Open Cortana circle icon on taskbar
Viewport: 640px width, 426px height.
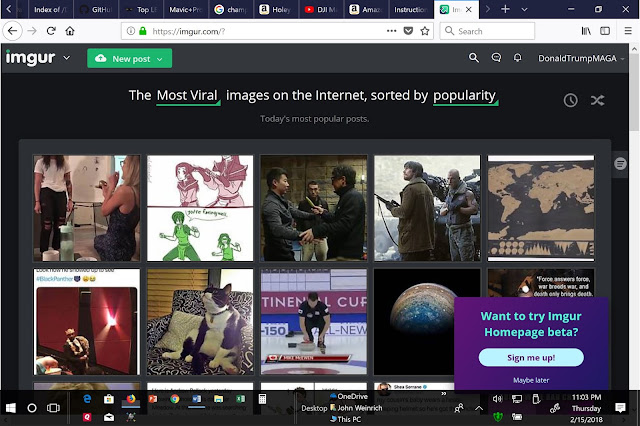click(x=32, y=408)
